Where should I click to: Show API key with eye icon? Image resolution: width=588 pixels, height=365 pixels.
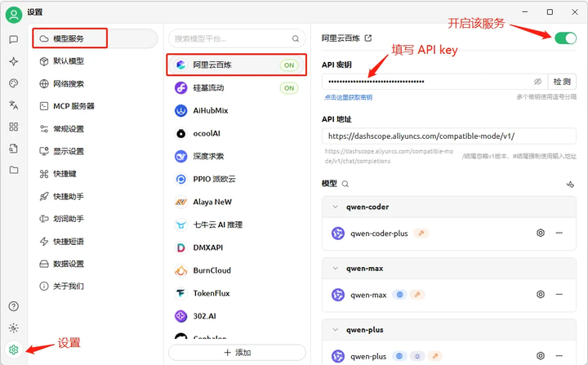coord(537,82)
